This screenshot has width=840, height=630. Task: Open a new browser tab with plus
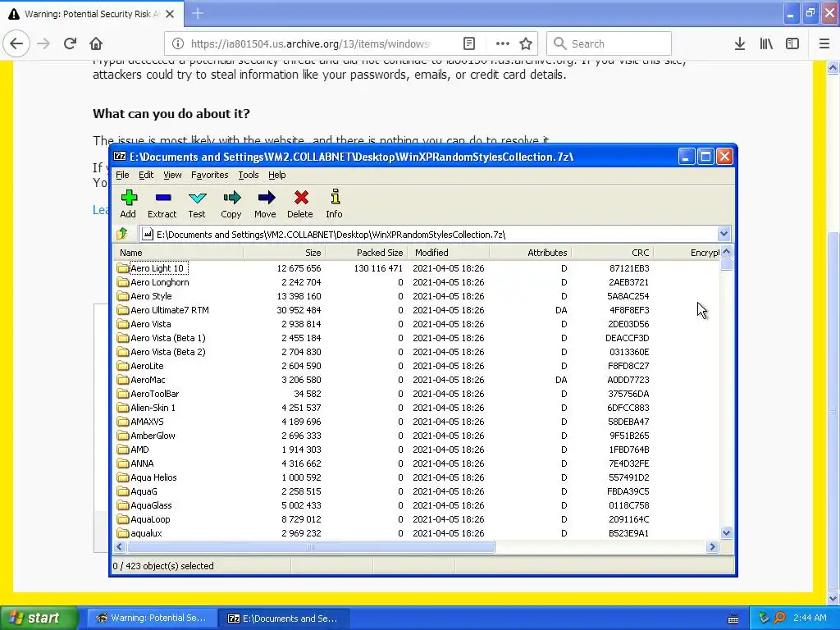[198, 13]
